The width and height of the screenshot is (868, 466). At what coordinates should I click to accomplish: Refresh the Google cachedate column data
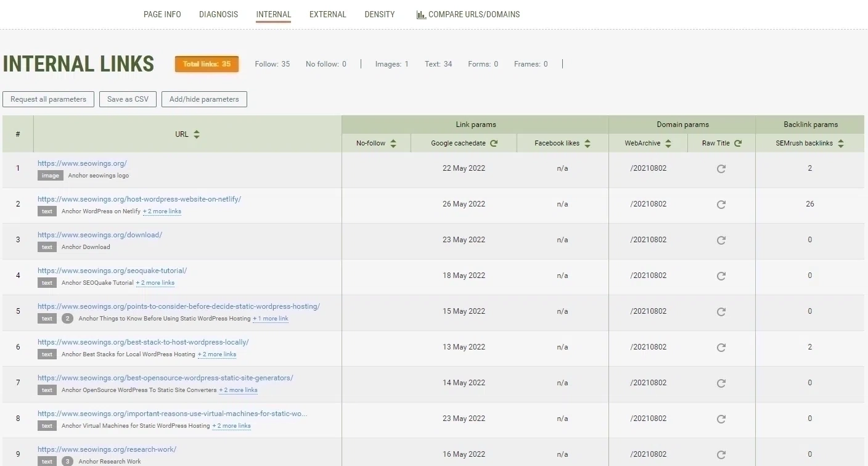pyautogui.click(x=493, y=142)
